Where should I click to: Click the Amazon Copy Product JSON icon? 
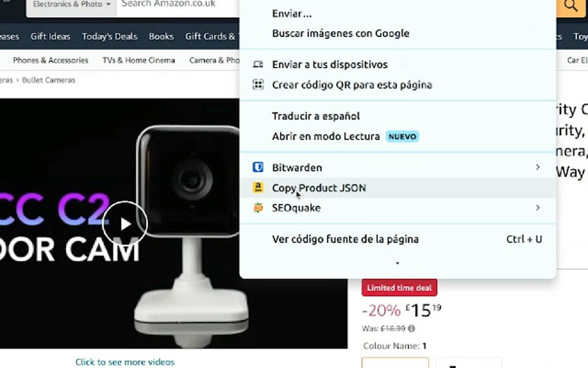click(x=258, y=187)
